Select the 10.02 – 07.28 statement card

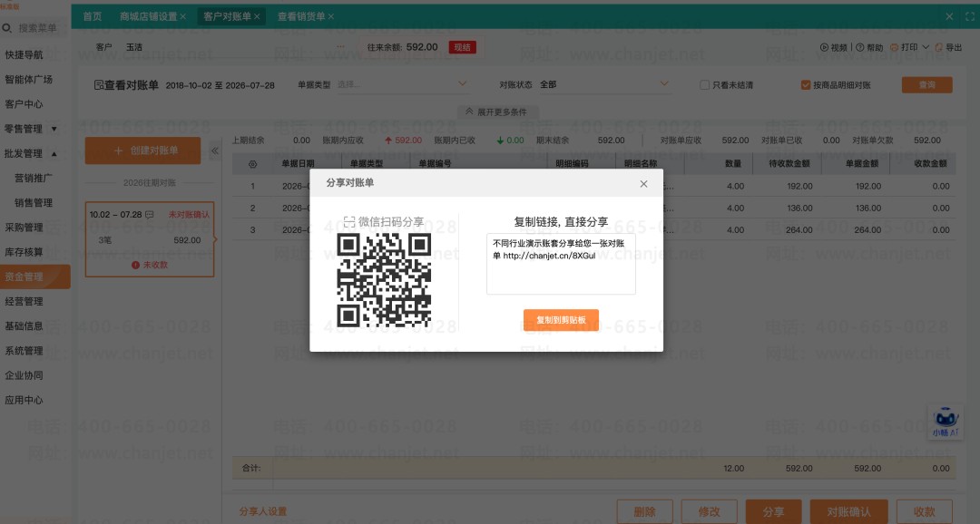[150, 239]
